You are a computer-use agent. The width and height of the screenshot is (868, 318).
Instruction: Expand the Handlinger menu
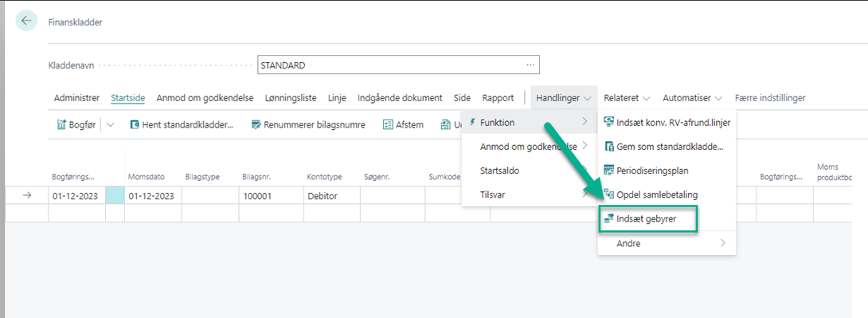(x=564, y=98)
